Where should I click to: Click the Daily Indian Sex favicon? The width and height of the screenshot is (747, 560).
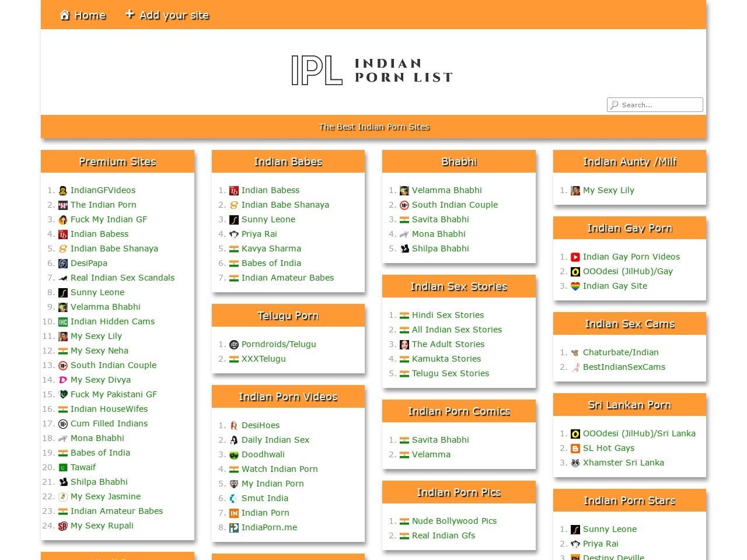(234, 440)
